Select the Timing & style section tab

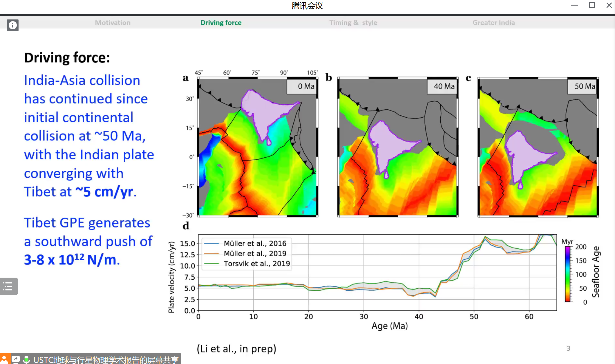tap(353, 23)
